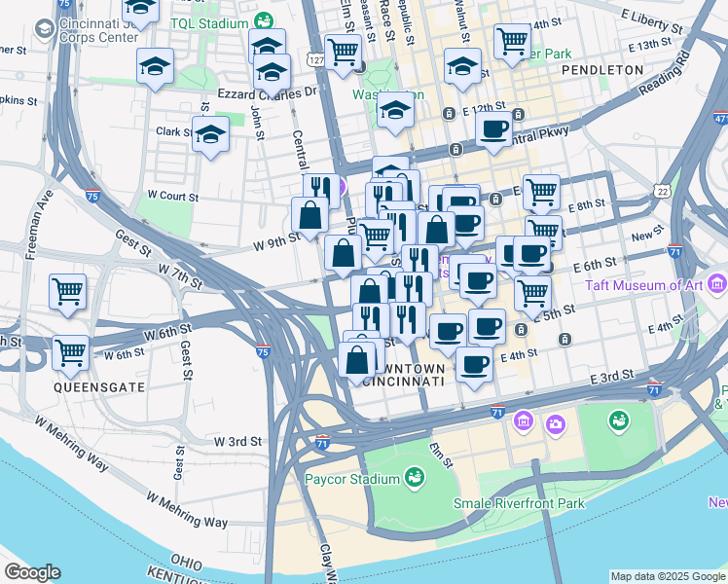728x584 pixels.
Task: Click the 'Ezzard Charles Dr' street label
Action: coord(267,93)
